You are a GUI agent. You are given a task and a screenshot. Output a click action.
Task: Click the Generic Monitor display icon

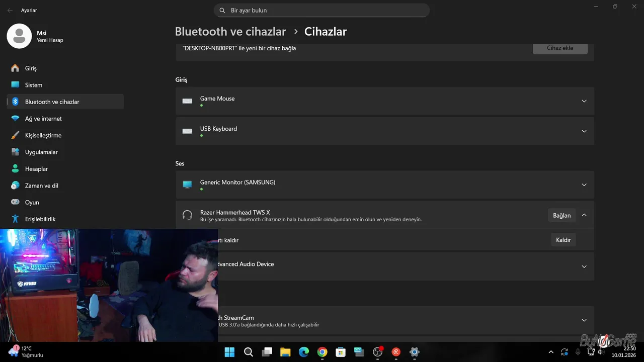click(x=187, y=185)
